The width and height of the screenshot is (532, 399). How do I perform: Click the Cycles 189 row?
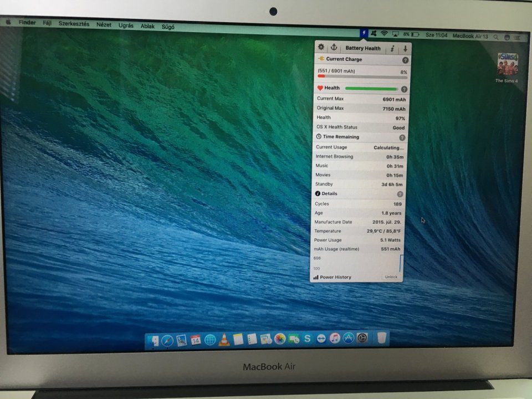[357, 204]
